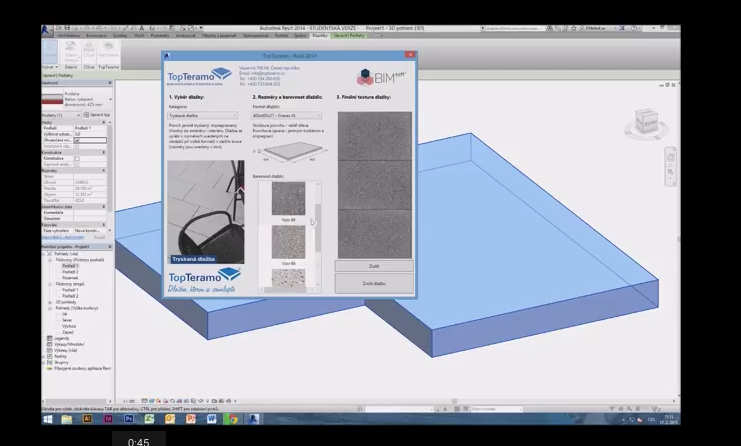The height and width of the screenshot is (446, 741).
Task: Toggle the Konstrukce checkbox in Properties
Action: tap(77, 159)
